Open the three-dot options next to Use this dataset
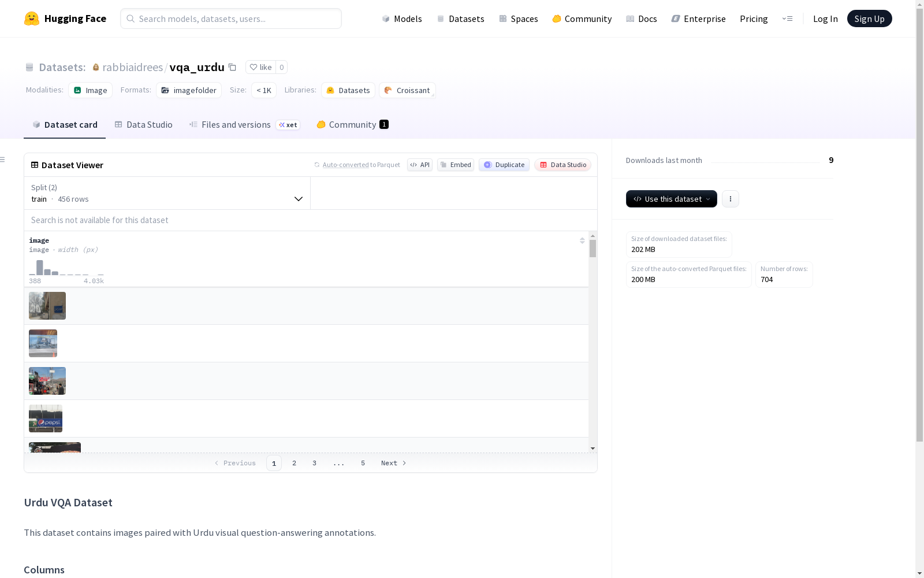 pos(731,199)
